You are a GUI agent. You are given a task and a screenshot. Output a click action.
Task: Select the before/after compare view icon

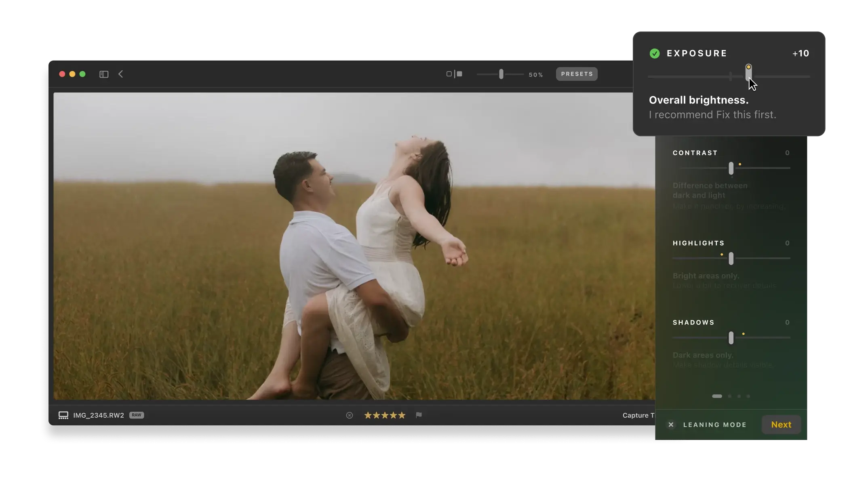tap(459, 74)
